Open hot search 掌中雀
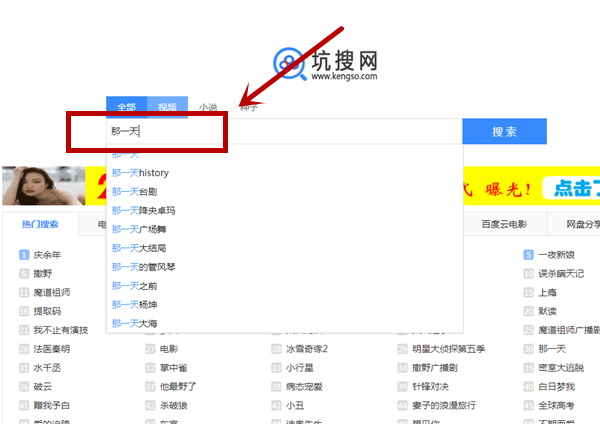This screenshot has height=424, width=600. tap(174, 368)
